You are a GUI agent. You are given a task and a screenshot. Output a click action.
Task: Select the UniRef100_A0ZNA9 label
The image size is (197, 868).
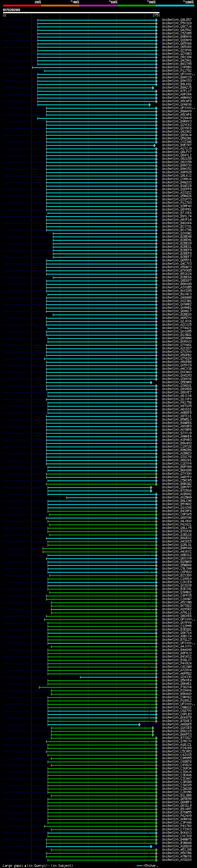click(176, 497)
